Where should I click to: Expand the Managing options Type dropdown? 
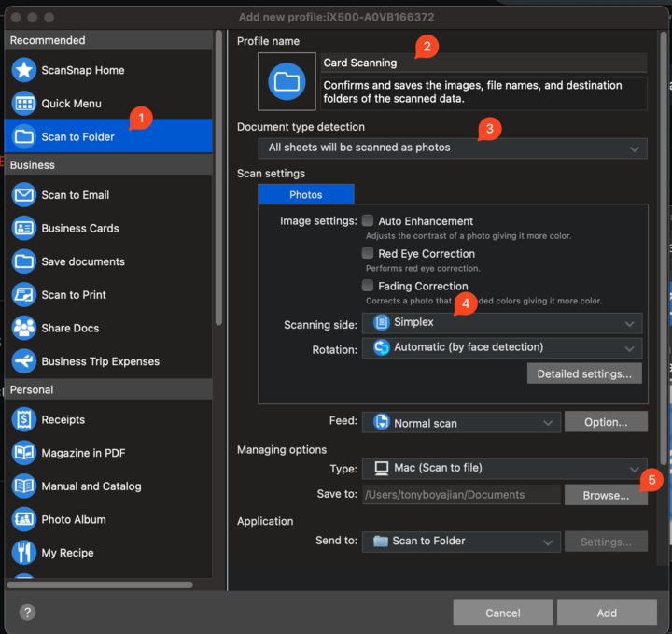coord(504,469)
